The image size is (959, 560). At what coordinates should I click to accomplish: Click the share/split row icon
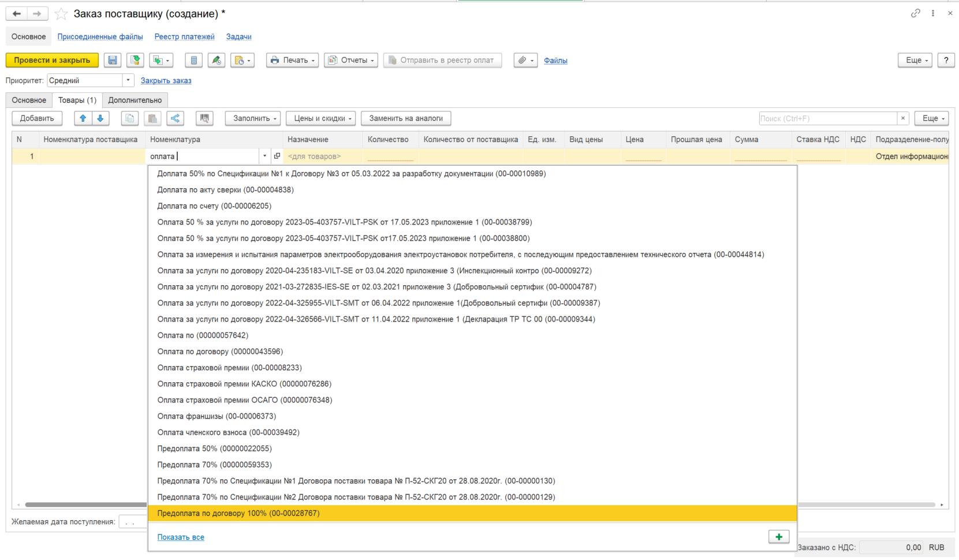coord(176,118)
